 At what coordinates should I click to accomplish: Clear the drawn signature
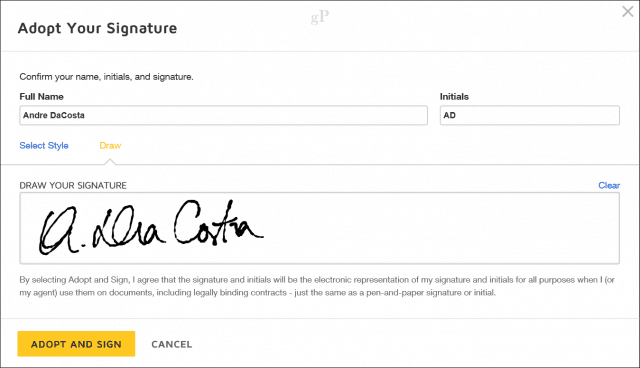coord(609,186)
